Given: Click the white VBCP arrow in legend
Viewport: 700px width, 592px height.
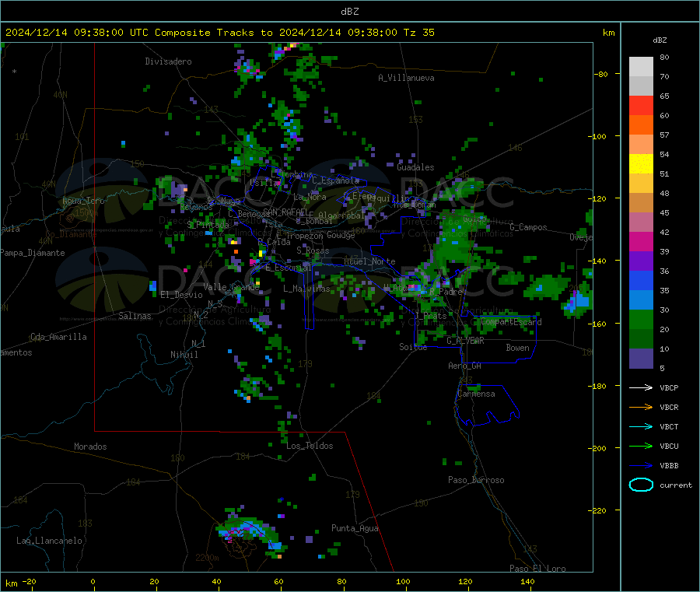Looking at the screenshot, I should point(641,387).
